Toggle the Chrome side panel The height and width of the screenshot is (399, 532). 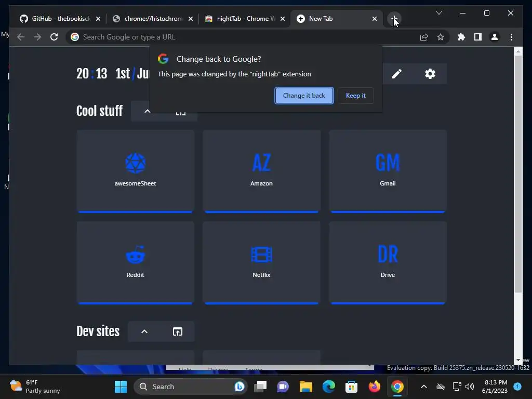(478, 37)
